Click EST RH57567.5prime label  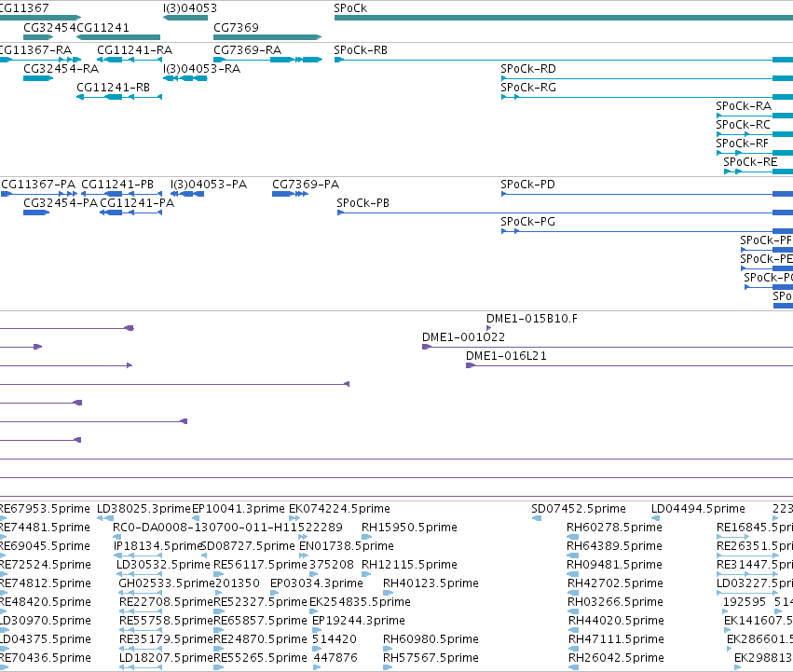(x=431, y=659)
